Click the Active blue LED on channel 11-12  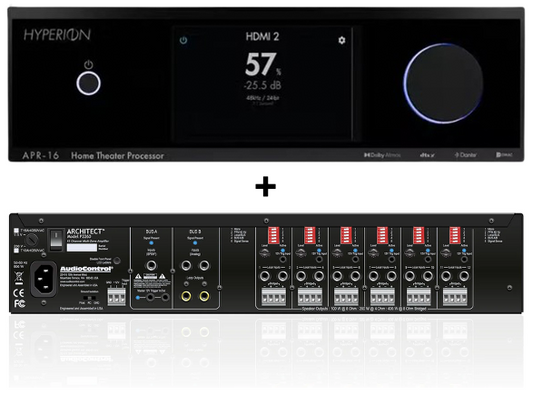(x=464, y=251)
